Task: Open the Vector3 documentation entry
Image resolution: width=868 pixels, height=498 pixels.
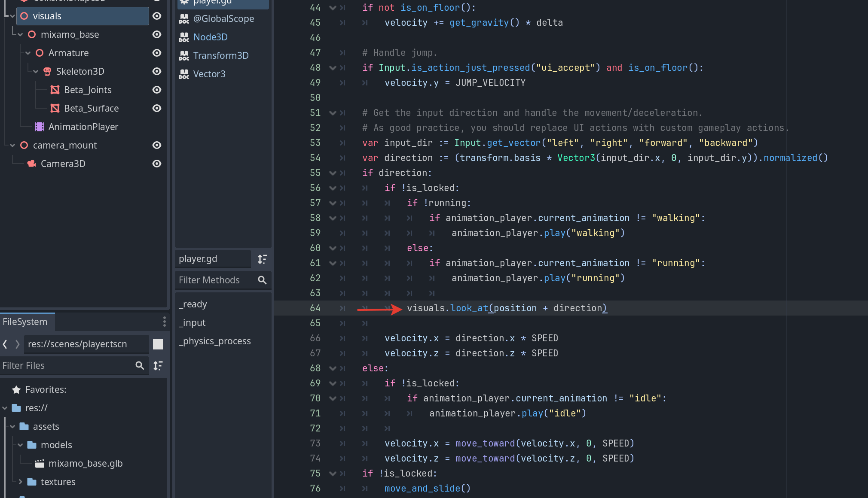Action: pyautogui.click(x=209, y=74)
